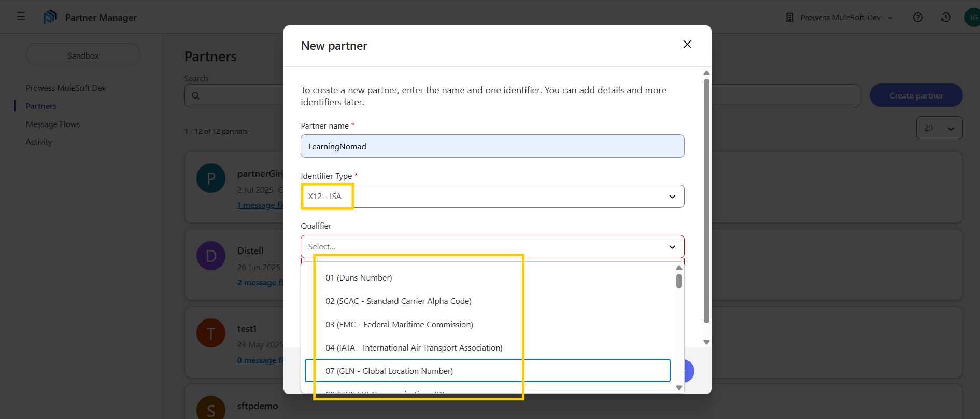Image resolution: width=980 pixels, height=419 pixels.
Task: Open the help question mark icon
Action: (918, 18)
